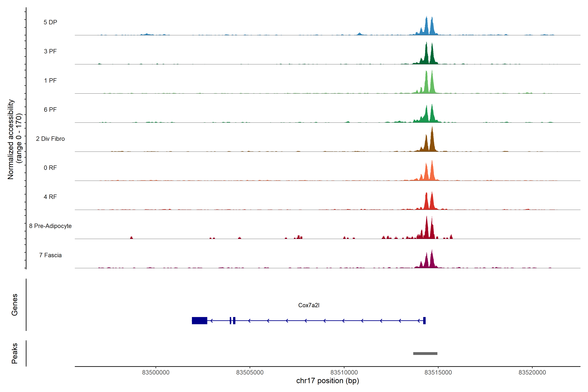Viewport: 588px width, 392px height.
Task: Click the 83515000 axis tick label
Action: (x=438, y=373)
